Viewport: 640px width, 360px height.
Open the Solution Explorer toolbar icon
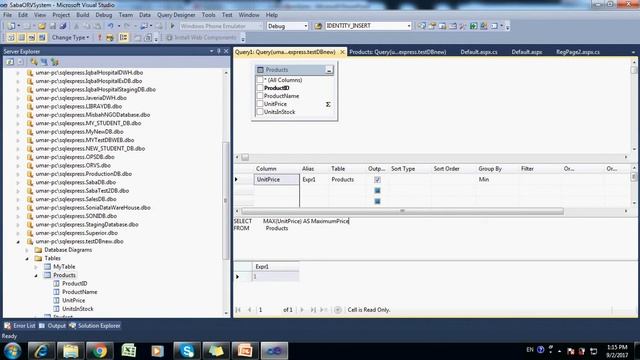point(422,26)
